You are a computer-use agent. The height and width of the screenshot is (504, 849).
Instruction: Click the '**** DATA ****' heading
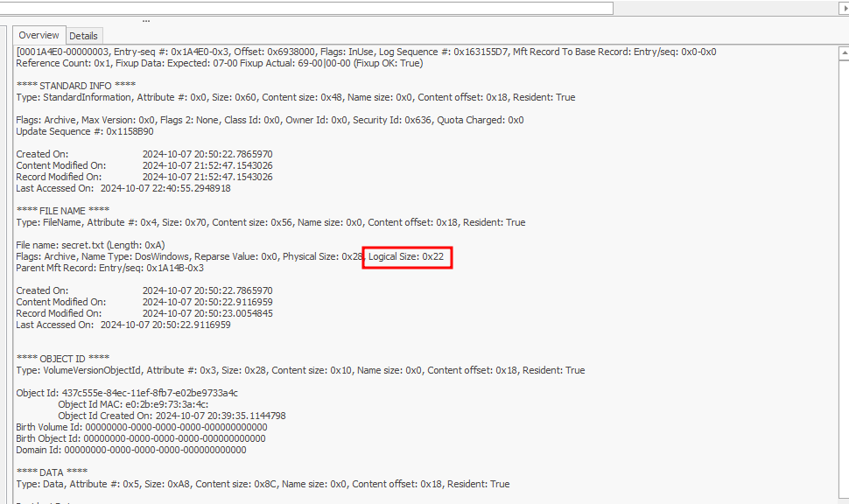pos(52,472)
